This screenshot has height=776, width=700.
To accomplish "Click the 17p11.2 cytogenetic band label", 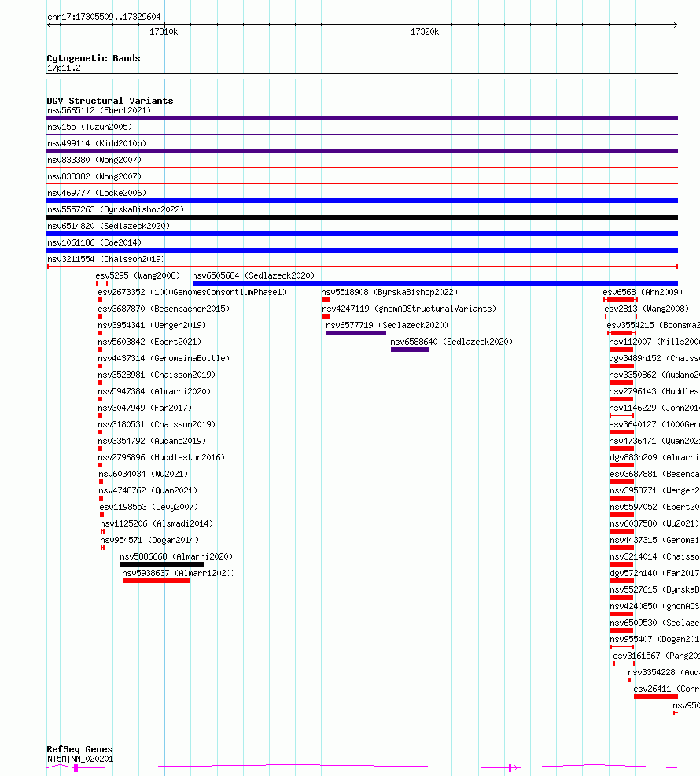I will (64, 68).
